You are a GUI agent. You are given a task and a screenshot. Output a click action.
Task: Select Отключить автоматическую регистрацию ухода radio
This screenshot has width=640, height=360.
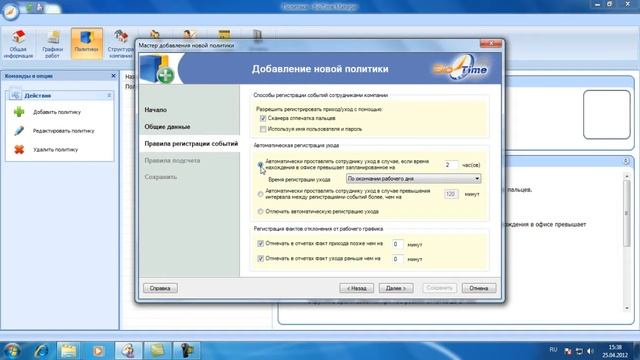point(260,211)
